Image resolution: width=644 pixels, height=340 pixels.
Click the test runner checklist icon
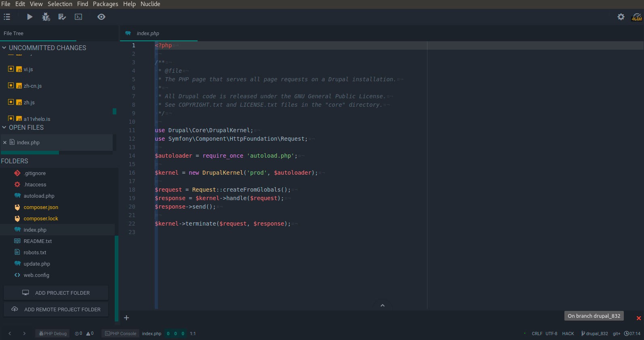click(62, 17)
